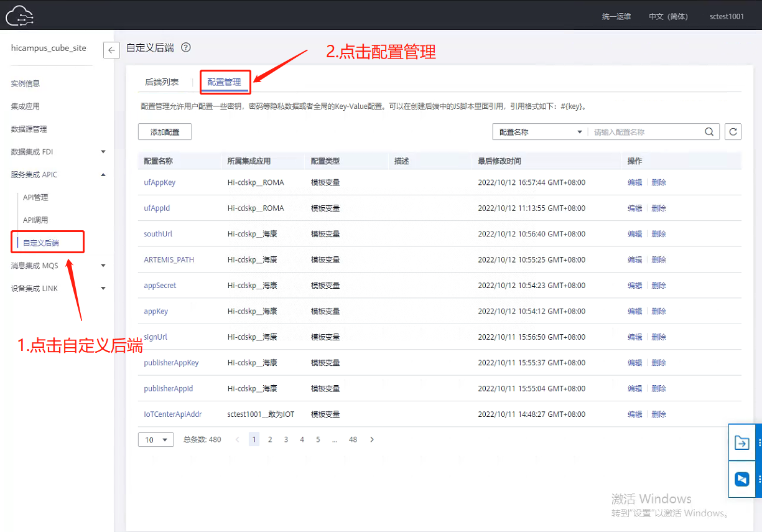Go to previous page arrow in pagination
The height and width of the screenshot is (532, 762).
tap(238, 439)
